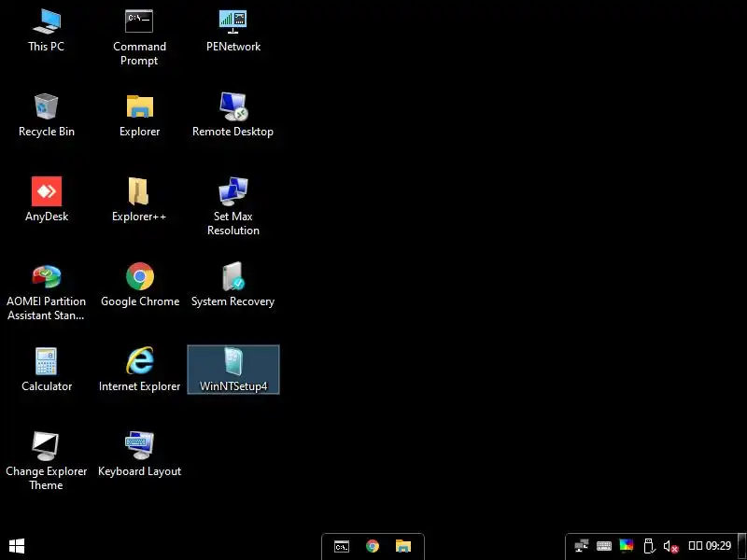Click the muted volume tray icon
This screenshot has height=560, width=747.
coord(670,546)
